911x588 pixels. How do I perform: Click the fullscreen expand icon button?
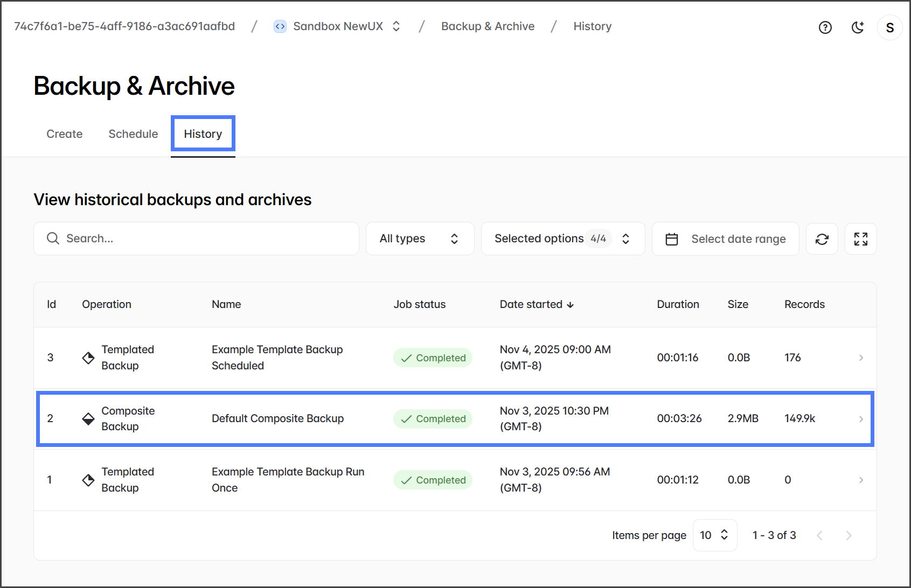(860, 239)
